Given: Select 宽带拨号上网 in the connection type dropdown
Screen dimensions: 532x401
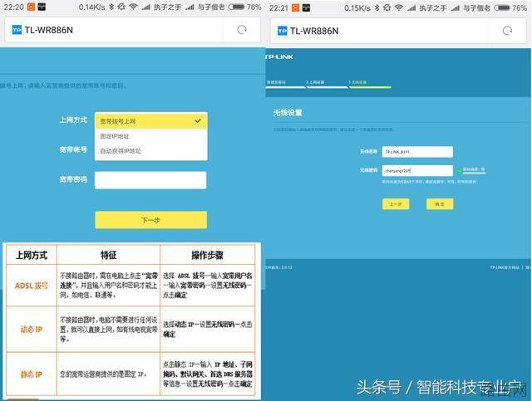Looking at the screenshot, I should [151, 121].
